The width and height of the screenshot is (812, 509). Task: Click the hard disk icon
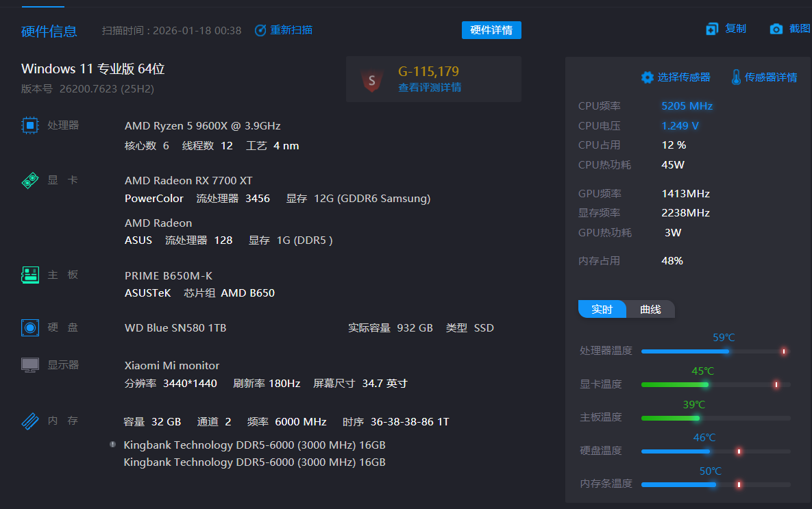[30, 327]
